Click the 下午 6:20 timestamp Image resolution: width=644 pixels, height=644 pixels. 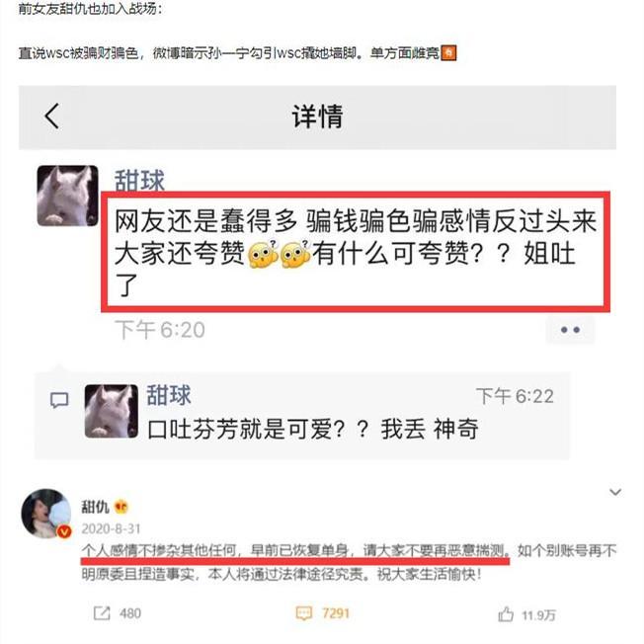click(x=160, y=330)
